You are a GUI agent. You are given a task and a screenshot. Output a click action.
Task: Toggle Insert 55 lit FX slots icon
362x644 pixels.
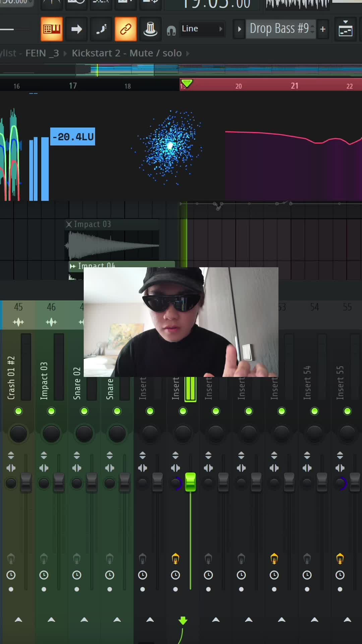coord(340,559)
